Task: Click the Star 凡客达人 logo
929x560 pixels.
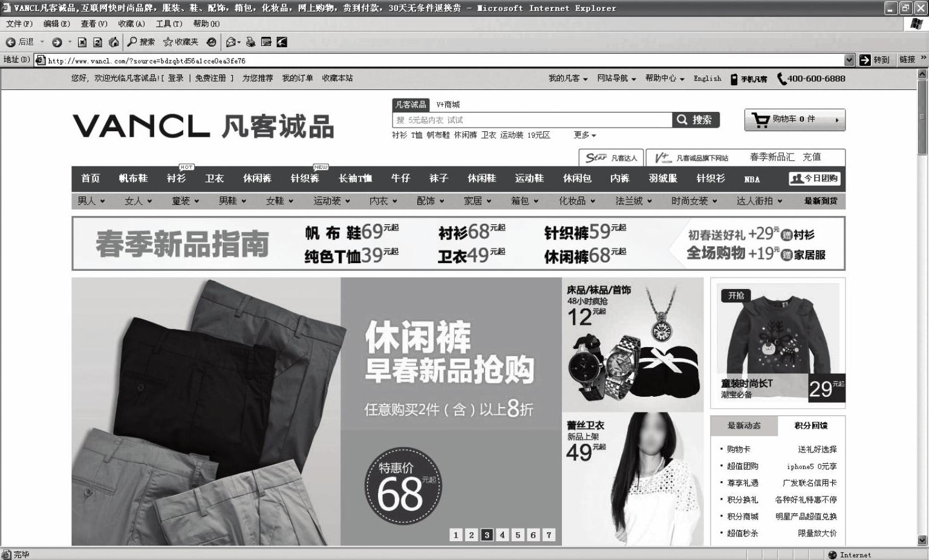Action: [611, 158]
